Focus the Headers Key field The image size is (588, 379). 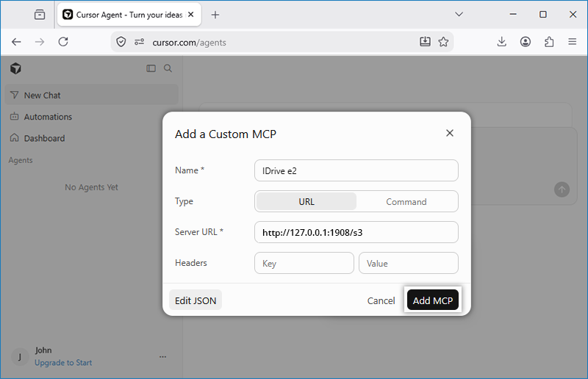304,263
